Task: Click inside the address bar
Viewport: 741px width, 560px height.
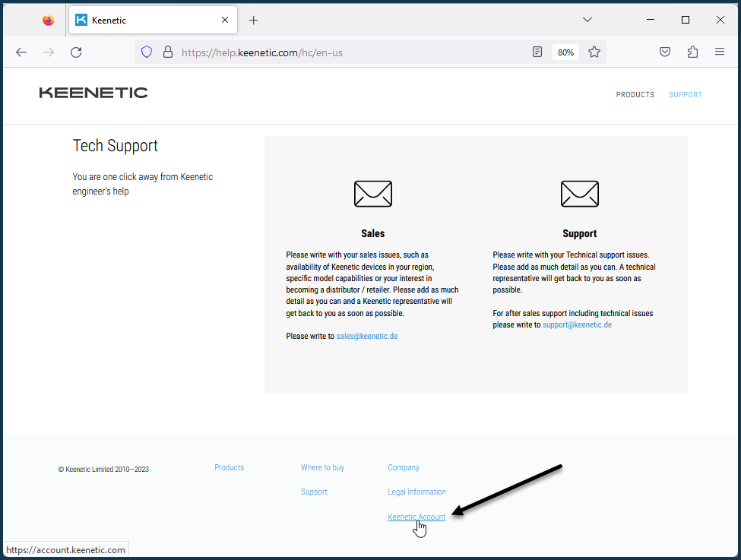Action: pyautogui.click(x=342, y=52)
